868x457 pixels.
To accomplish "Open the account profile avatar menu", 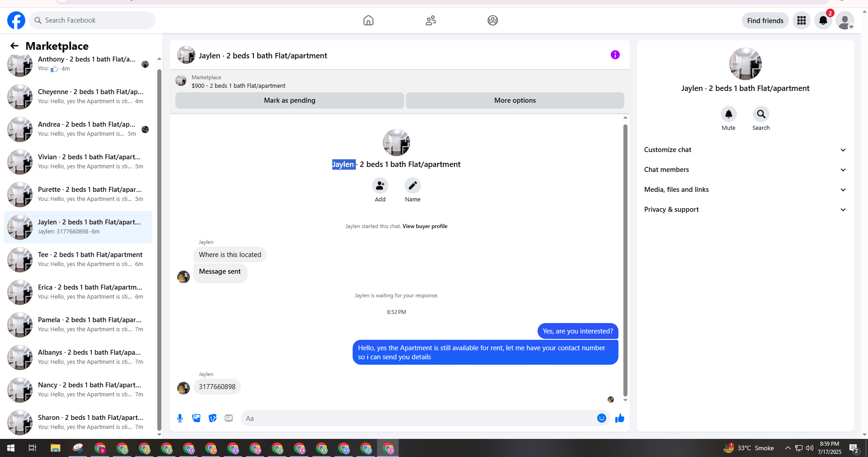I will point(844,20).
